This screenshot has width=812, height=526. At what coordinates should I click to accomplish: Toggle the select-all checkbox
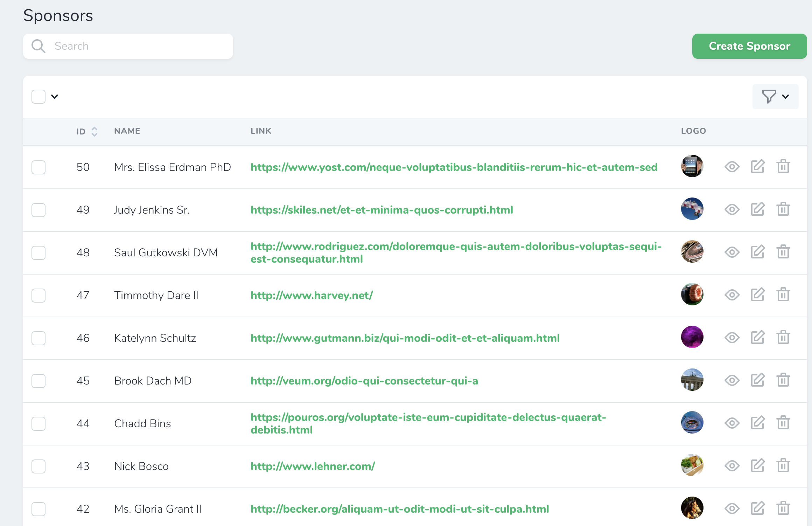pyautogui.click(x=38, y=97)
